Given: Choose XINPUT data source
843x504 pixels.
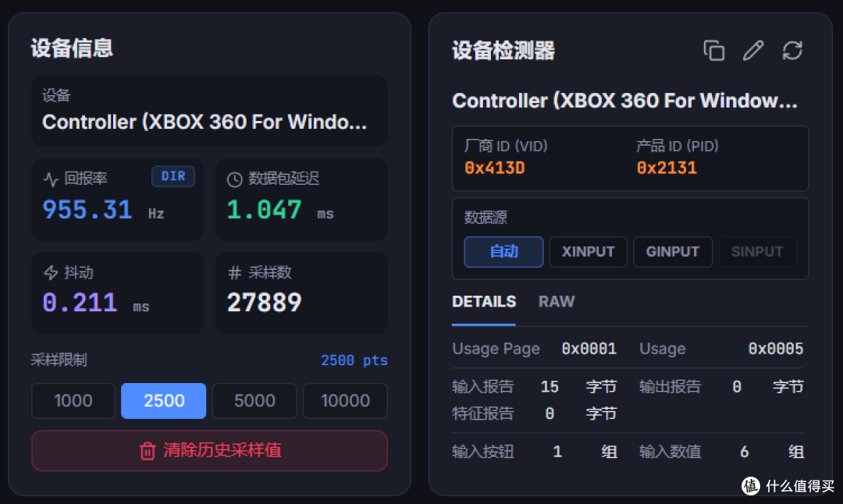Looking at the screenshot, I should pos(589,251).
